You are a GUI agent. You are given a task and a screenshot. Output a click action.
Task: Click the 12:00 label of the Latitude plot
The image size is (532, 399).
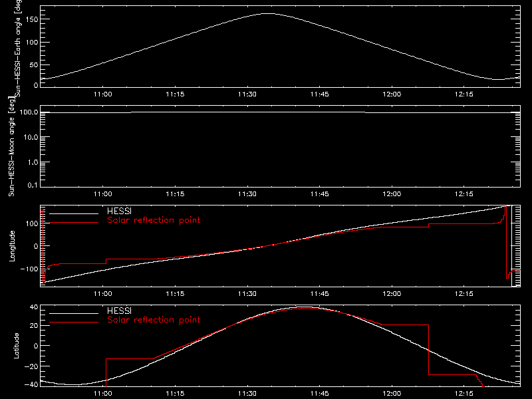[392, 394]
